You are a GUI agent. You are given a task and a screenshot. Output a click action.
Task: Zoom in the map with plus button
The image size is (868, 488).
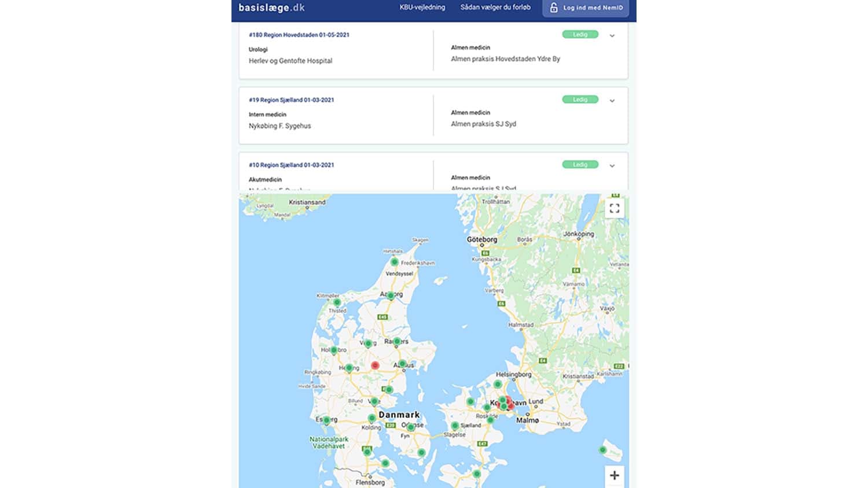coord(615,475)
